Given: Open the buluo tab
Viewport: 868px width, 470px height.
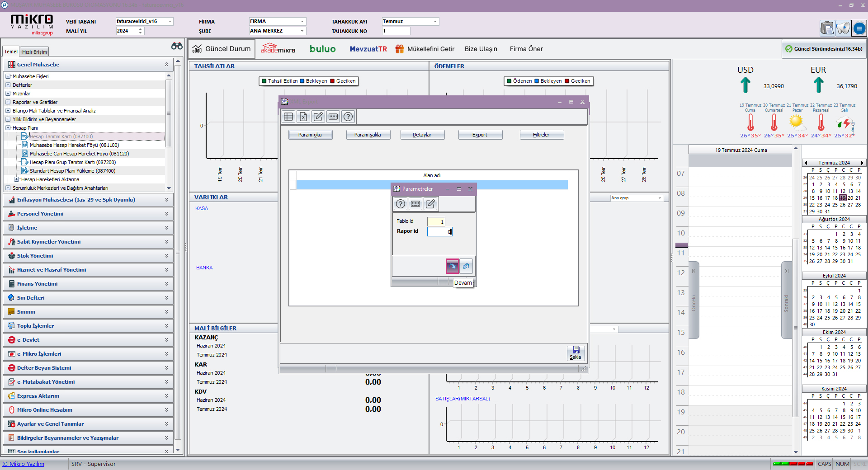Looking at the screenshot, I should [x=323, y=49].
